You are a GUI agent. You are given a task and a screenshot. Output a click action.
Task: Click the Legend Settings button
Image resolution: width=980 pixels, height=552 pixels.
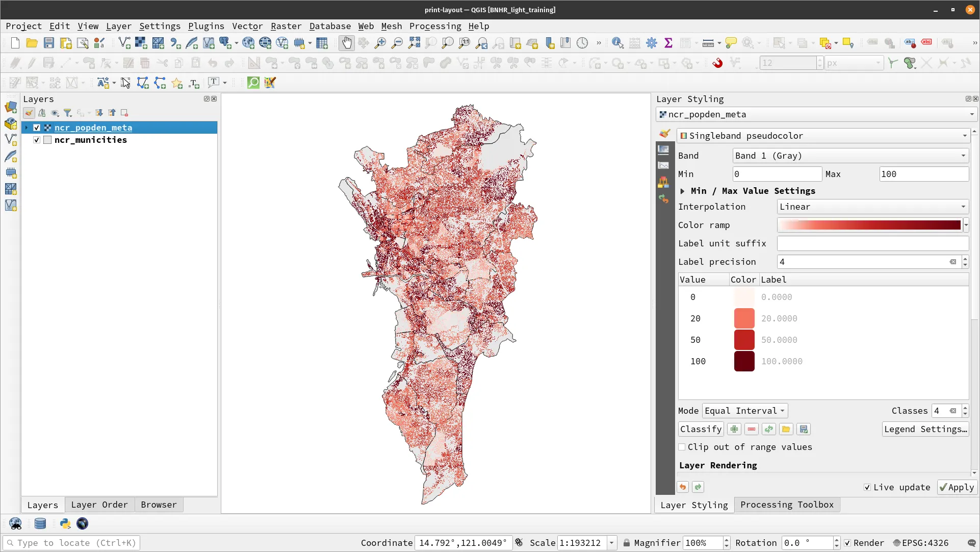pos(925,429)
